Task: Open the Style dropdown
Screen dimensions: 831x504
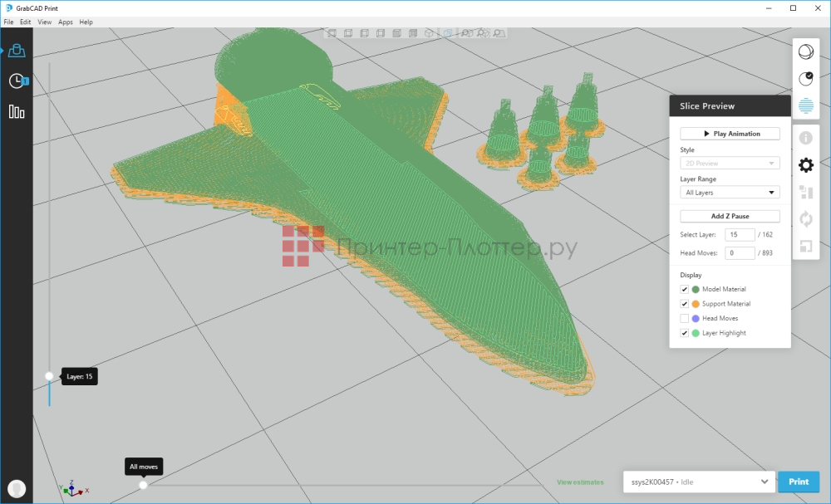Action: pyautogui.click(x=730, y=164)
